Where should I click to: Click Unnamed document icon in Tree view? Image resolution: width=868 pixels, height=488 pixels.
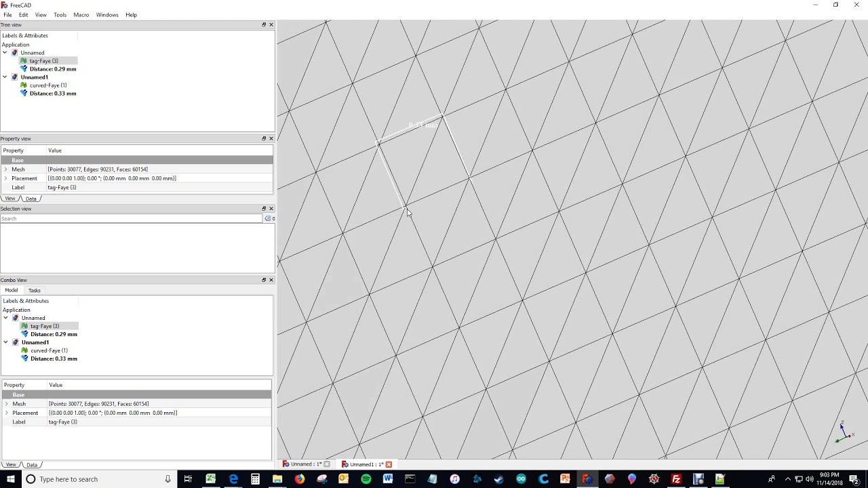click(15, 53)
